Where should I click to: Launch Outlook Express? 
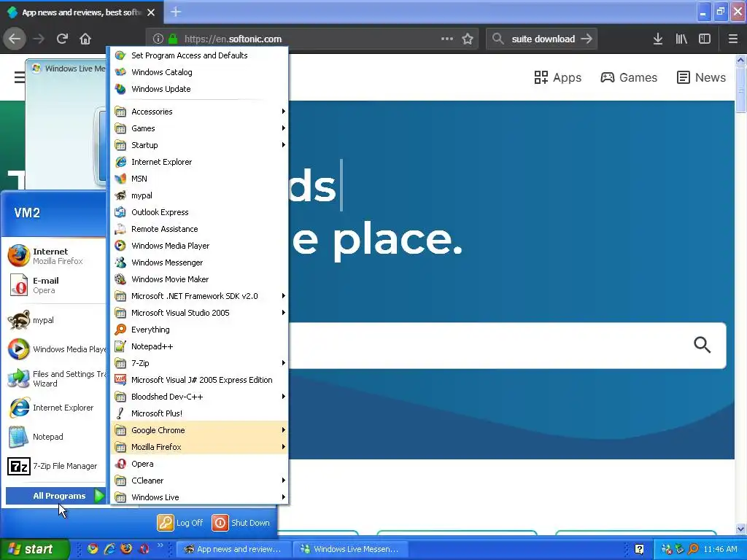tap(199, 212)
